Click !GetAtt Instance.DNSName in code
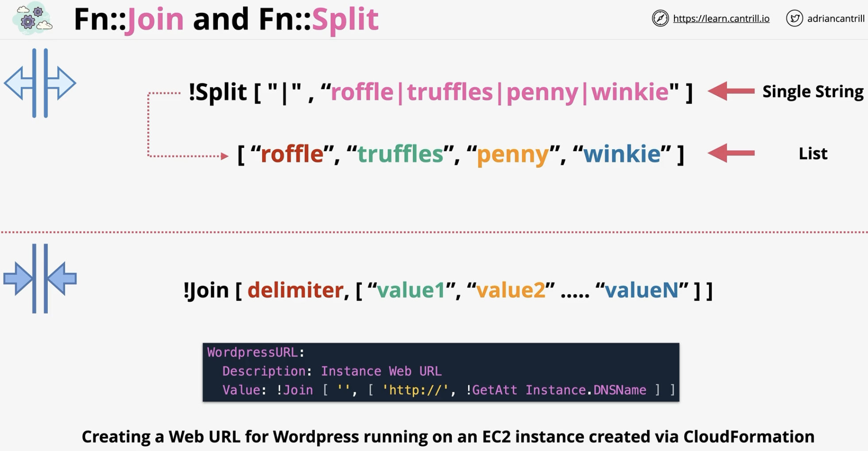The width and height of the screenshot is (868, 451). point(556,390)
